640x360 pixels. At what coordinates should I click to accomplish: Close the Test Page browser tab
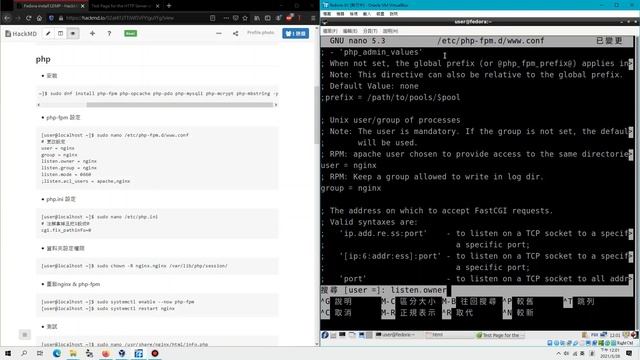pyautogui.click(x=158, y=6)
